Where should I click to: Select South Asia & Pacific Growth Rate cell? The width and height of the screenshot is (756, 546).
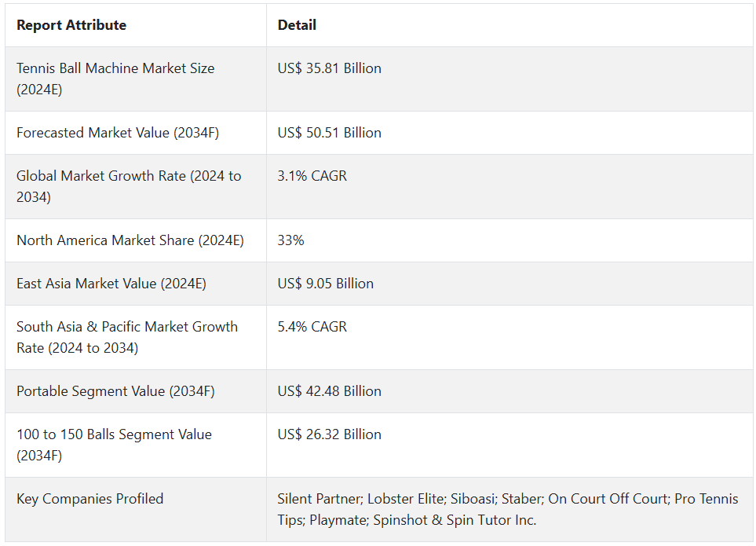(127, 337)
